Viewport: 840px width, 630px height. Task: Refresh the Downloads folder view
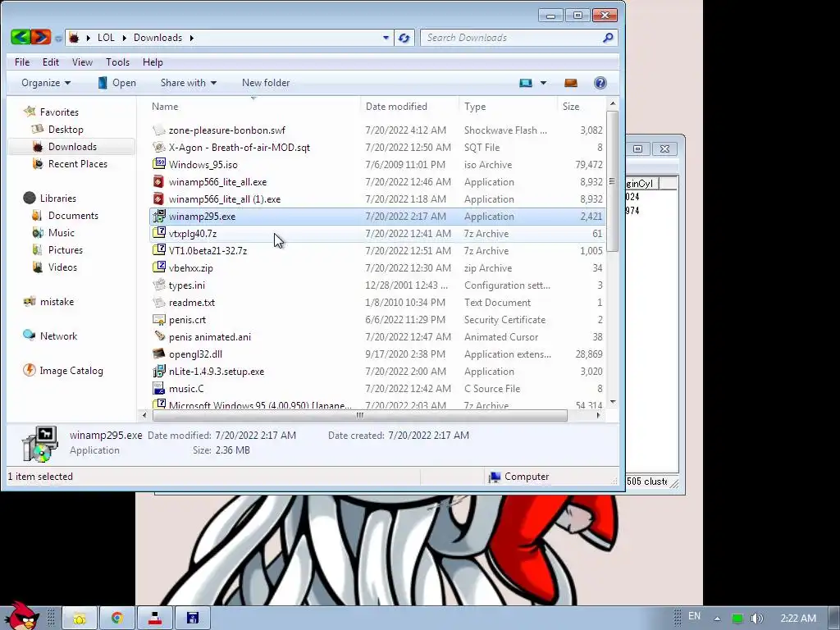click(404, 38)
